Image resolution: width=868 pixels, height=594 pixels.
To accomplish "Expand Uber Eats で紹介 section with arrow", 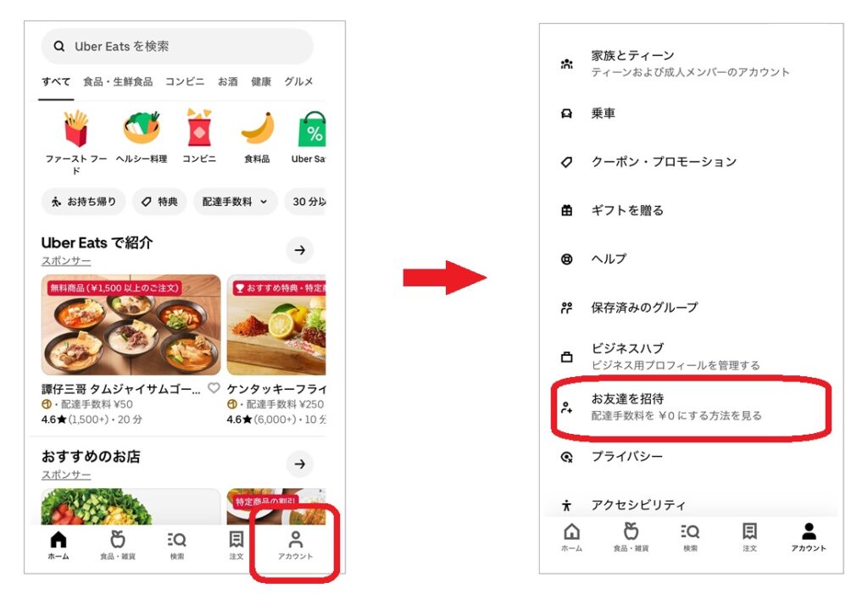I will [299, 250].
